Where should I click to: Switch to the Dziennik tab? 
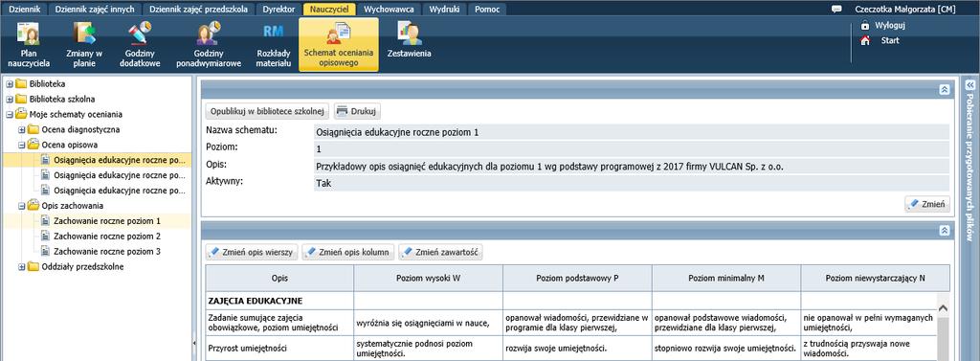click(25, 10)
